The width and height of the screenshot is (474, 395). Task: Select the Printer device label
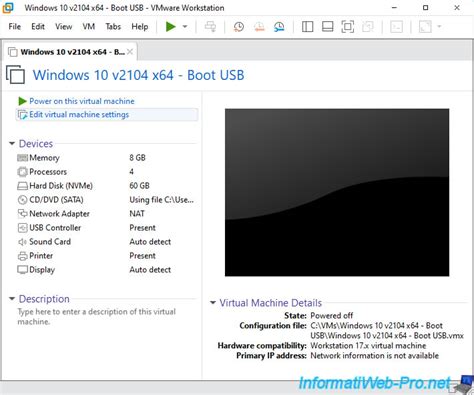pos(41,256)
